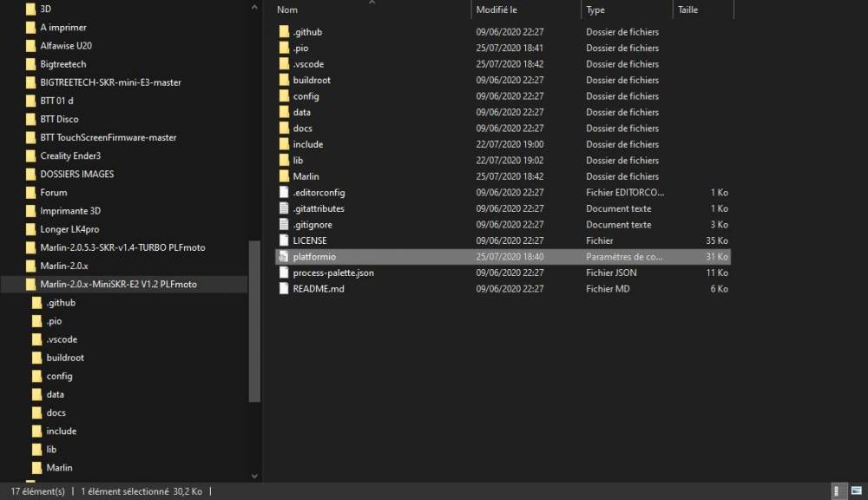Select the config subfolder in tree
This screenshot has height=500, width=868.
(59, 375)
